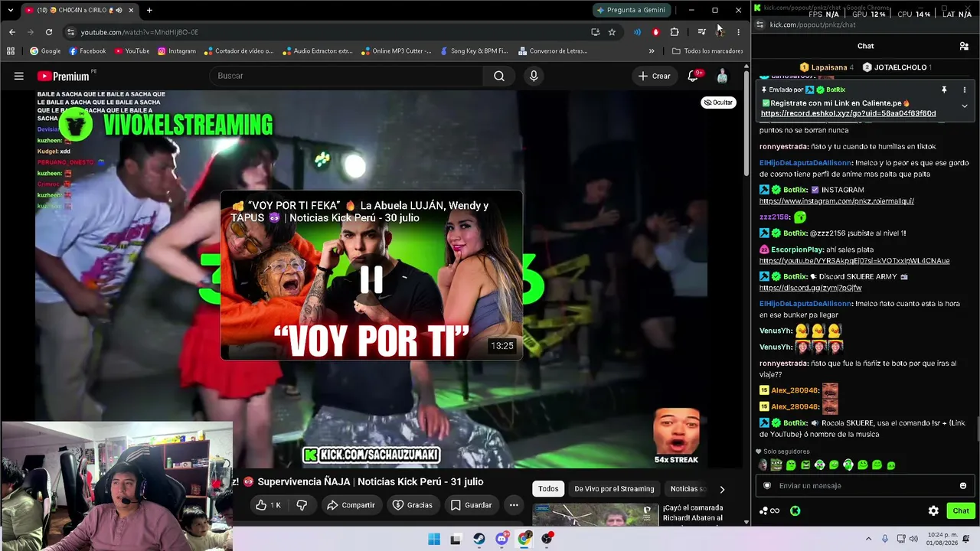
Task: Open Kick channel points icon
Action: (x=769, y=510)
